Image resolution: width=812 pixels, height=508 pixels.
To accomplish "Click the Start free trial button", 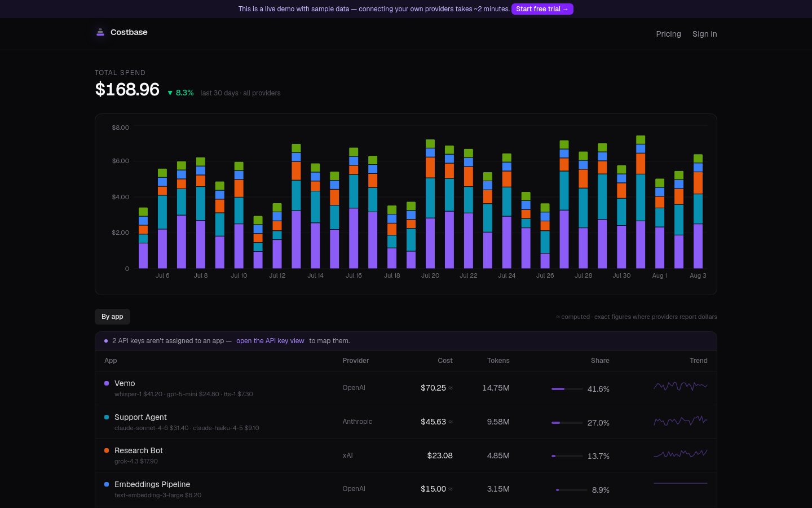I will (x=542, y=9).
